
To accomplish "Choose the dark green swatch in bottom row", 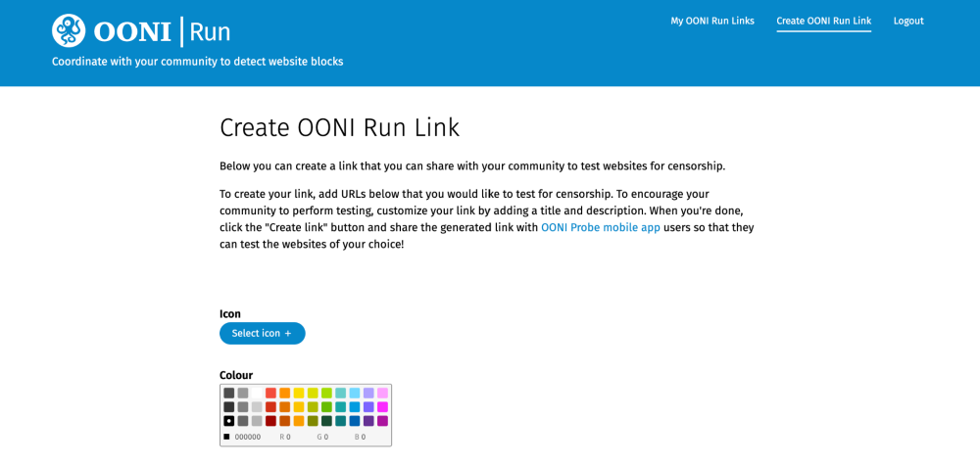I will coord(326,421).
